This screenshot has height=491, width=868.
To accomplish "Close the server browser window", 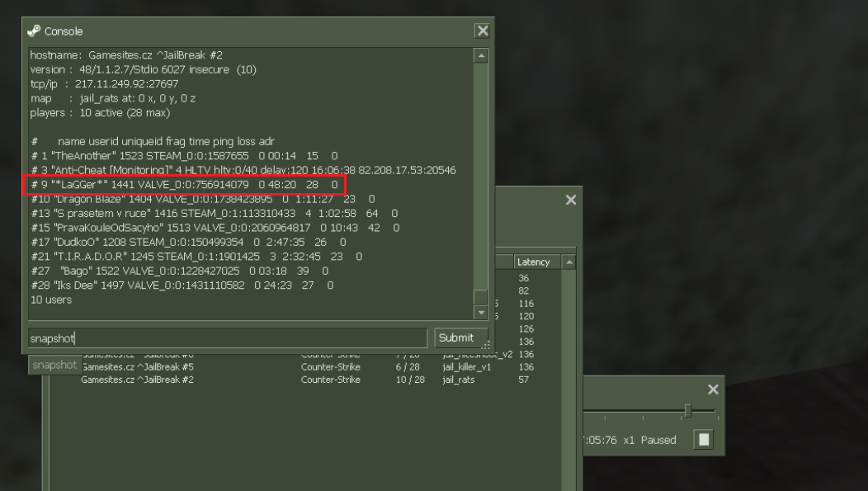I will coord(571,200).
